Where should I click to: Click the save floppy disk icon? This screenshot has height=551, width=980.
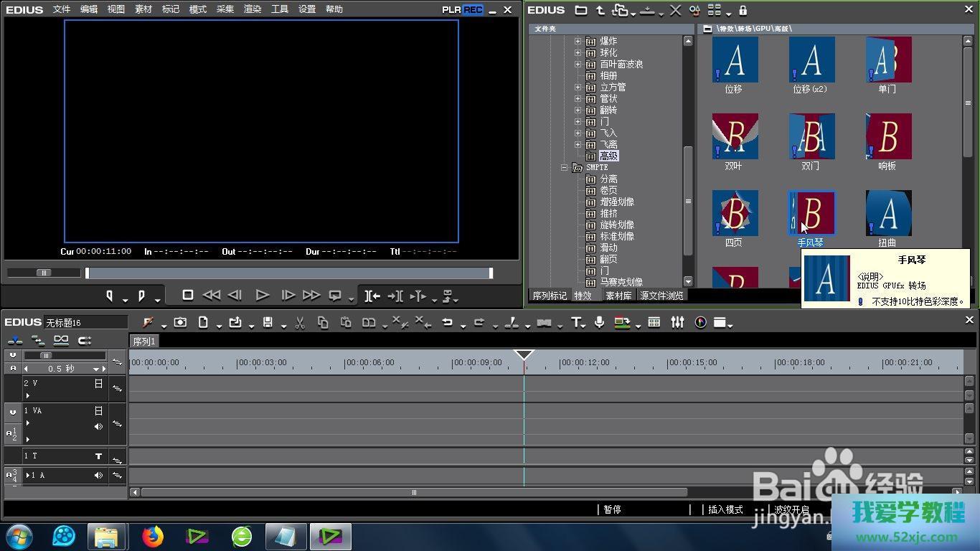pyautogui.click(x=268, y=323)
